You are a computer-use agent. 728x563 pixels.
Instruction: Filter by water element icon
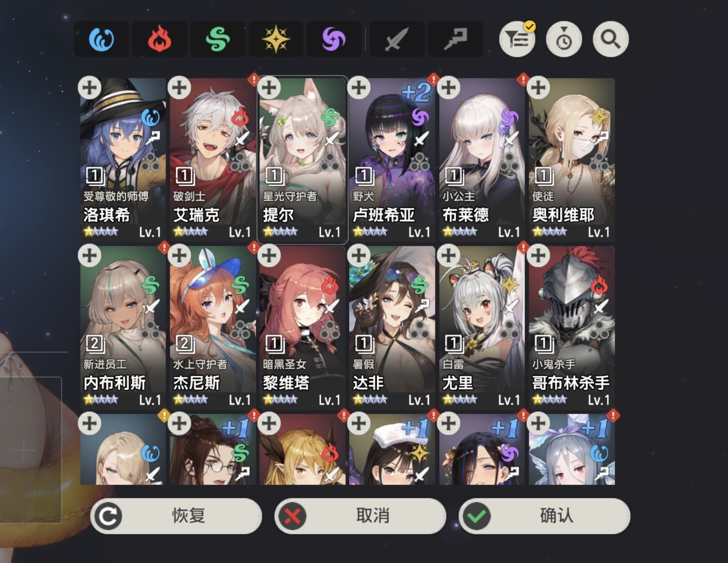click(x=101, y=39)
